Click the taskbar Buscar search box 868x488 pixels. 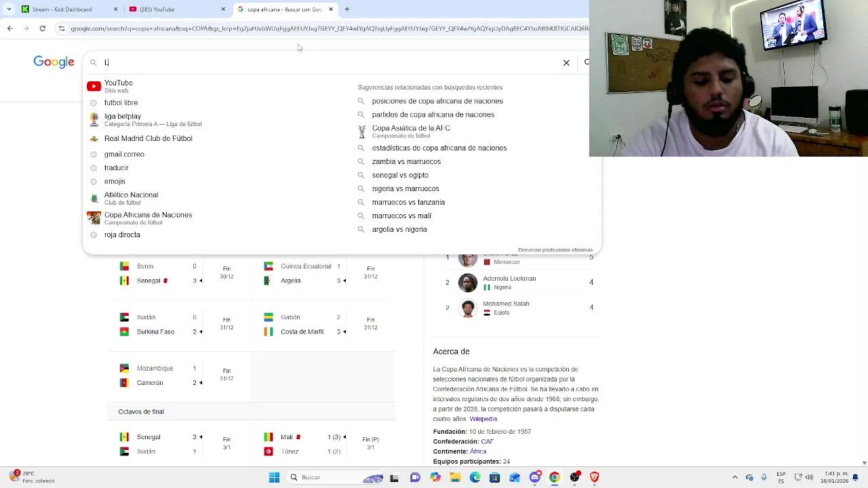pos(336,477)
